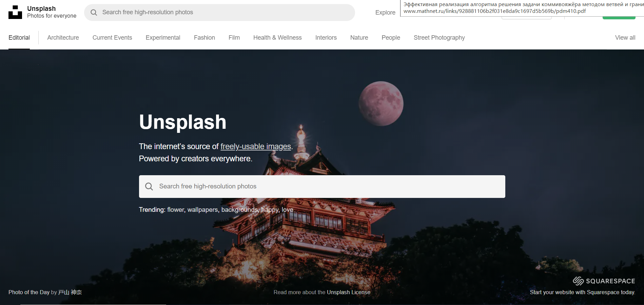Click the Squarespace logo
Image resolution: width=644 pixels, height=305 pixels.
[x=604, y=281]
